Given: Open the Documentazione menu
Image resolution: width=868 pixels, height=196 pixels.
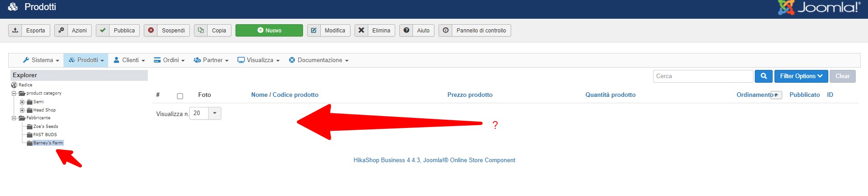Looking at the screenshot, I should pyautogui.click(x=319, y=60).
